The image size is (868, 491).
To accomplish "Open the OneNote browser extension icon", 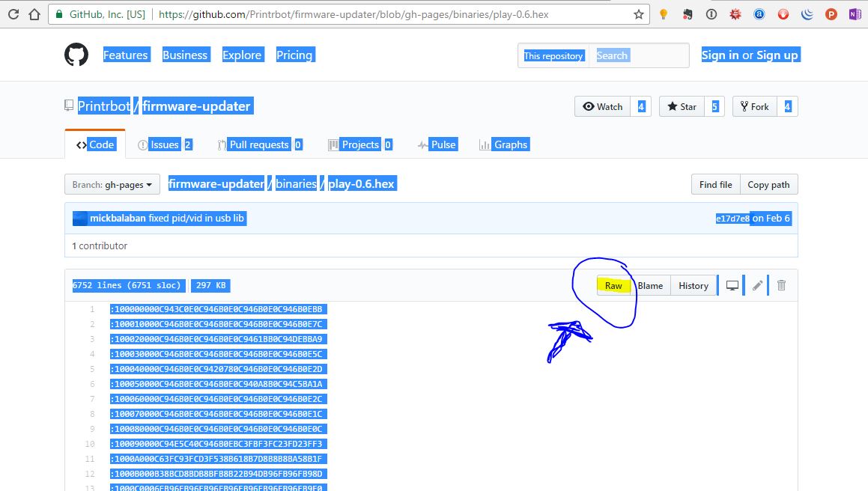I will point(855,14).
